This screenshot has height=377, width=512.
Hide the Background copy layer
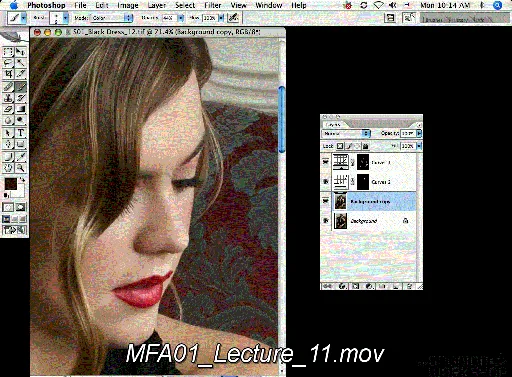point(326,201)
